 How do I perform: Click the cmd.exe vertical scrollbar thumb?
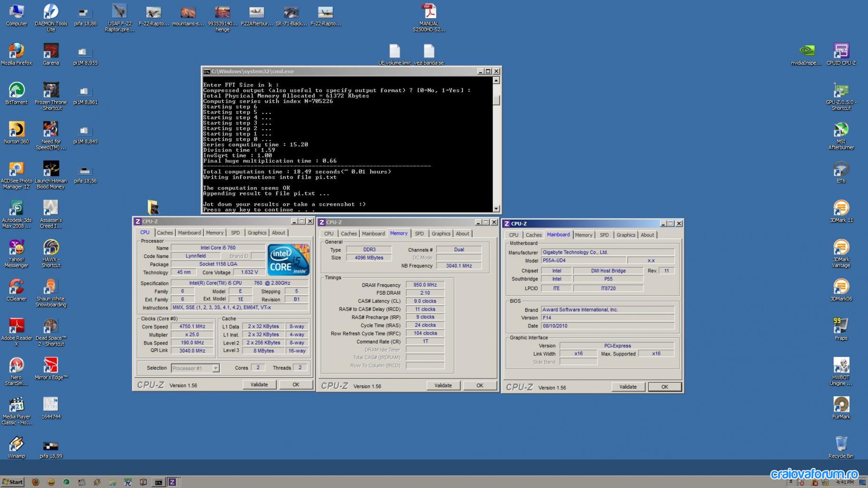(496, 100)
